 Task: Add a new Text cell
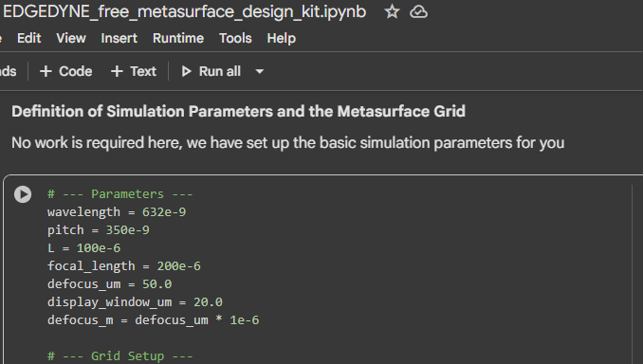pos(134,71)
